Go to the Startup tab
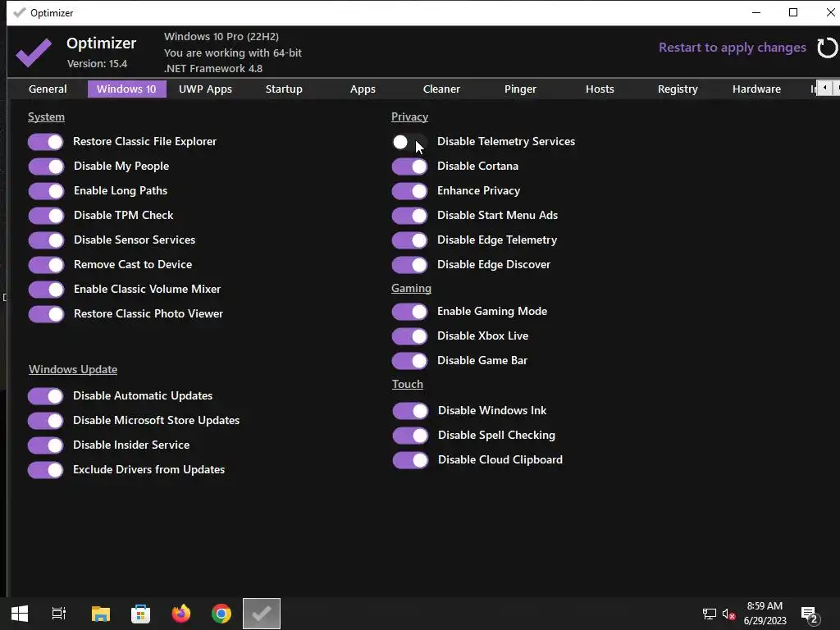Viewport: 840px width, 630px height. click(x=284, y=89)
